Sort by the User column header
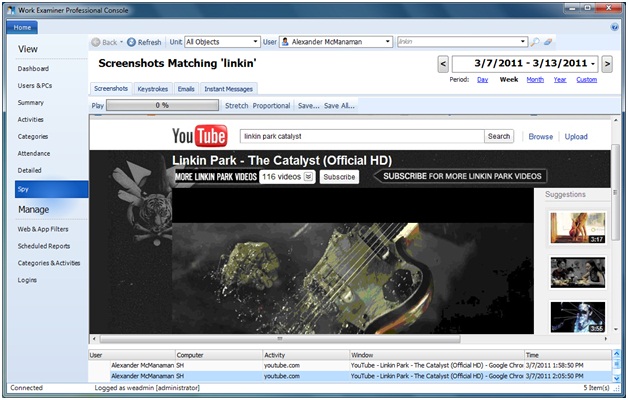Viewport: 628px width, 400px height. coord(132,355)
